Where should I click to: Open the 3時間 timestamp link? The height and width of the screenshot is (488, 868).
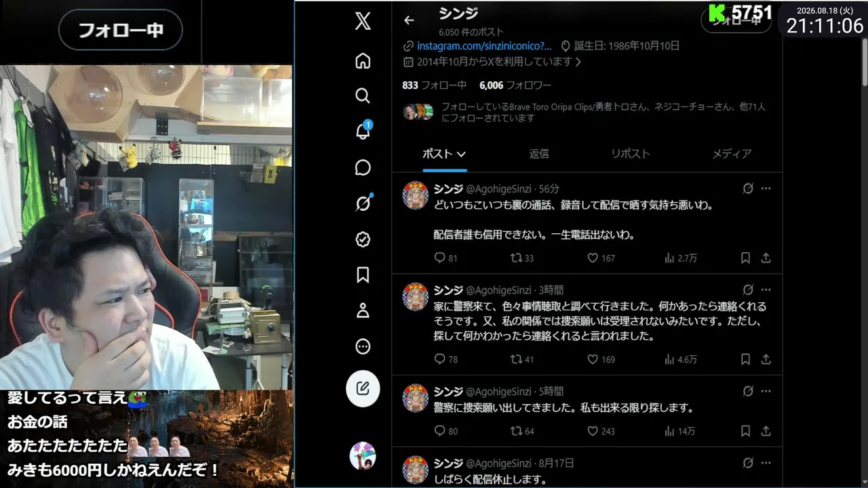pos(551,290)
